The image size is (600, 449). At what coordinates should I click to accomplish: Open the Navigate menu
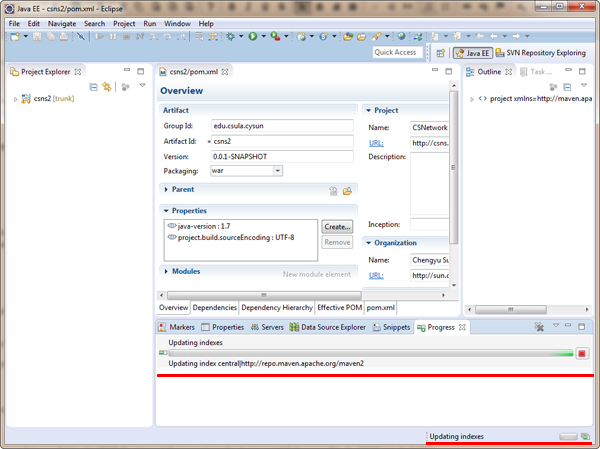[61, 23]
